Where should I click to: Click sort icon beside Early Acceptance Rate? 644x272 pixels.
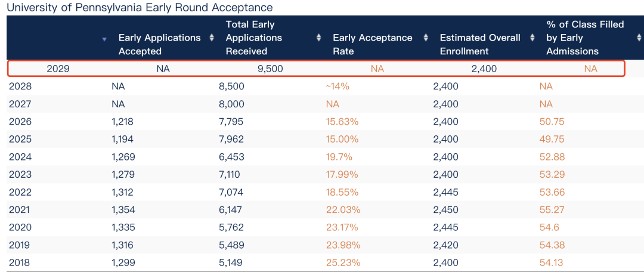[x=426, y=38]
